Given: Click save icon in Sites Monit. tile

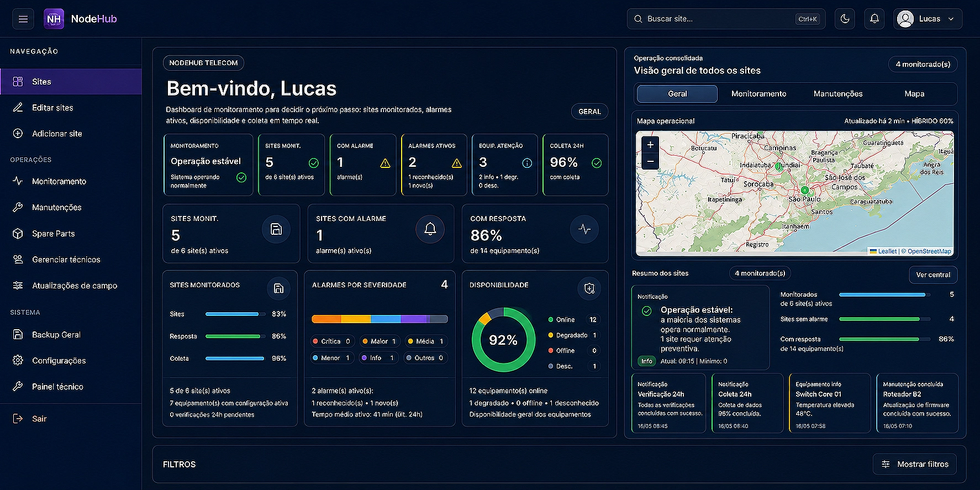Looking at the screenshot, I should point(276,229).
